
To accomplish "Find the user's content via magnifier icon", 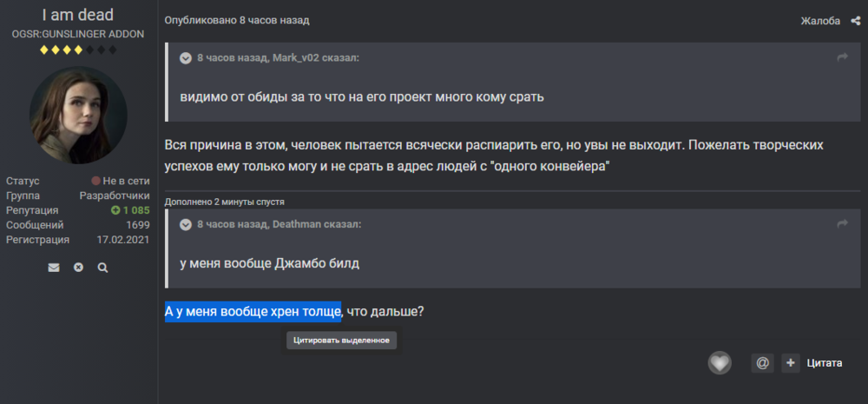I will [x=102, y=268].
